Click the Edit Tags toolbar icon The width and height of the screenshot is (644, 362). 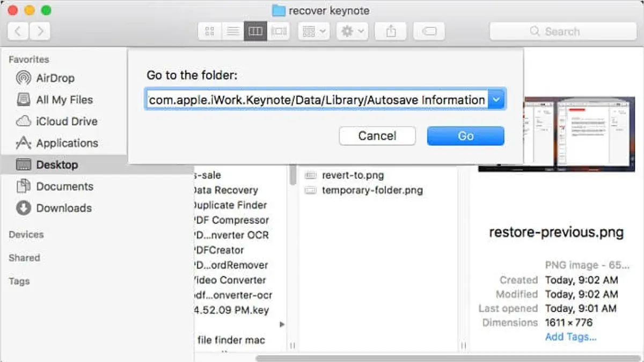[x=429, y=31]
